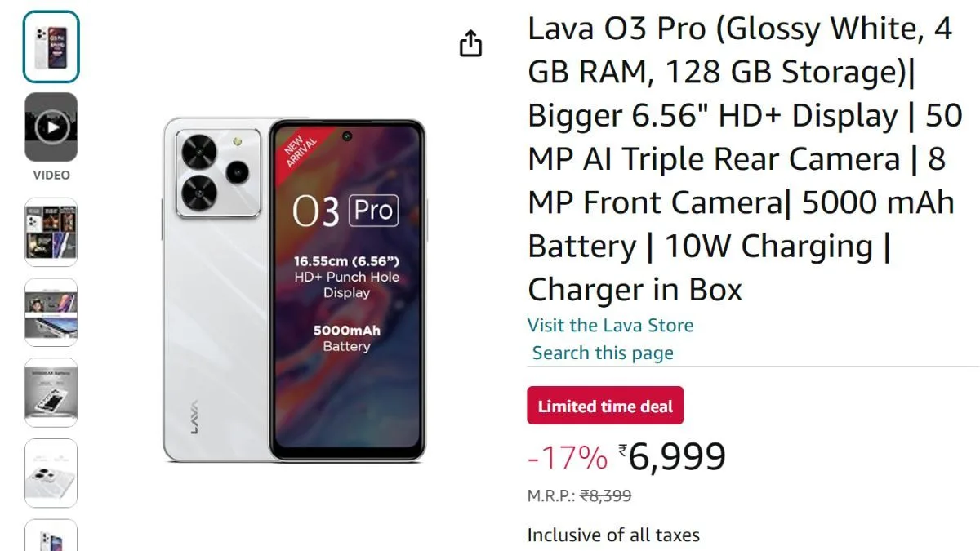This screenshot has height=551, width=980.
Task: Select the first product thumbnail
Action: pyautogui.click(x=51, y=47)
